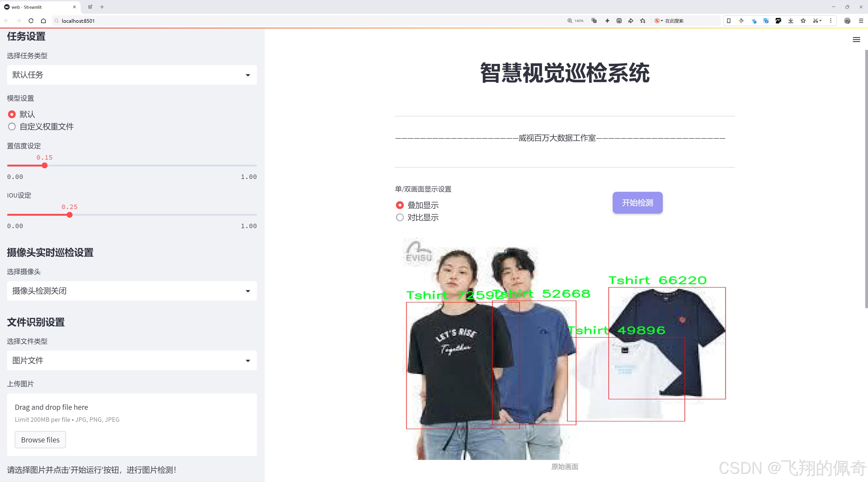Switch to the web · Streamlit tab

pyautogui.click(x=37, y=7)
